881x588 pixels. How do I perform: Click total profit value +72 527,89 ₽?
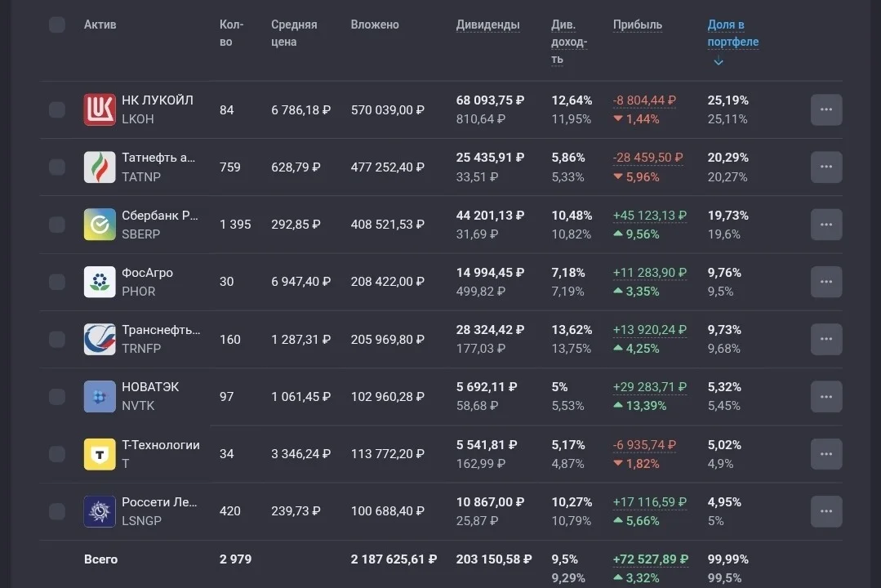coord(650,559)
